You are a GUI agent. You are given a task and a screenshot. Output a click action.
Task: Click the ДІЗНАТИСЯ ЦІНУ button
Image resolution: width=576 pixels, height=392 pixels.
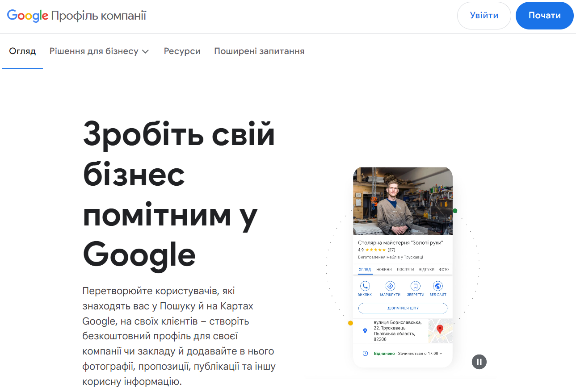(402, 308)
